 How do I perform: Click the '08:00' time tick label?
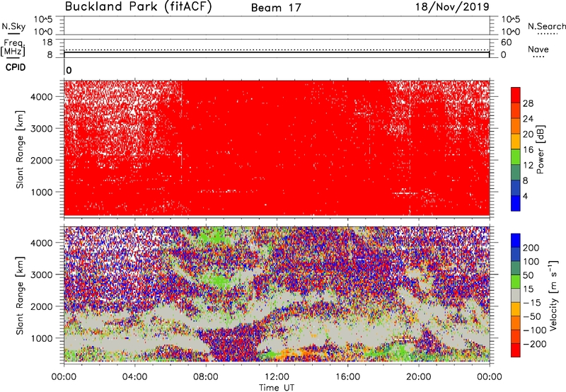pos(206,377)
